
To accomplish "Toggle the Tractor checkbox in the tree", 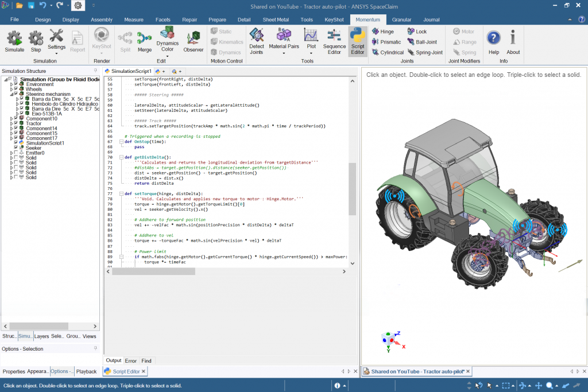I will click(x=16, y=123).
